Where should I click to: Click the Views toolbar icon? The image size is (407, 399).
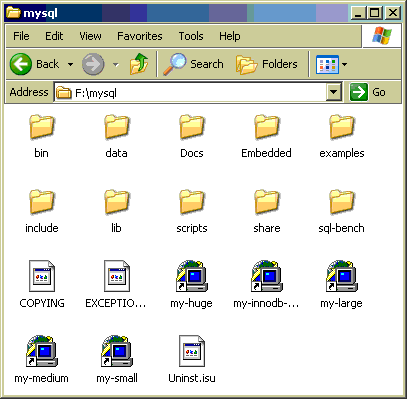point(327,64)
